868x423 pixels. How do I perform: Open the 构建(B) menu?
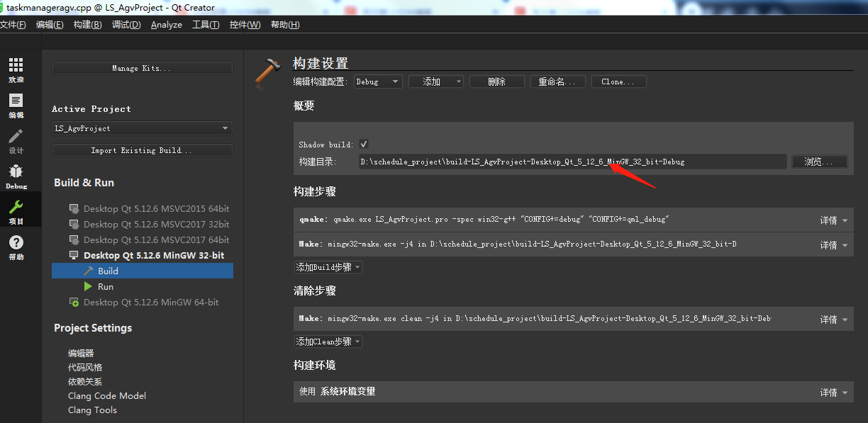(87, 25)
